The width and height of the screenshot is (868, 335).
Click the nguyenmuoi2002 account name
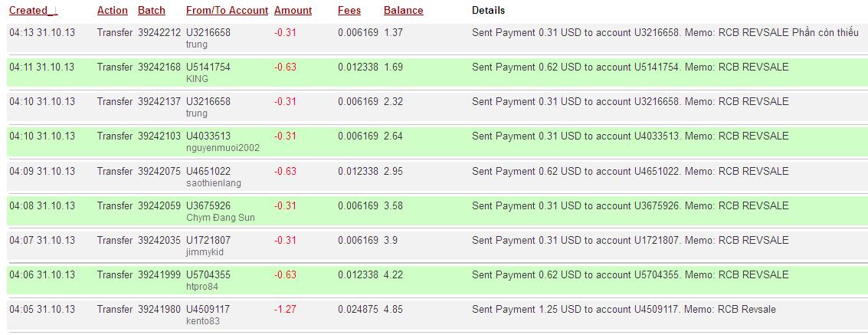[x=223, y=148]
